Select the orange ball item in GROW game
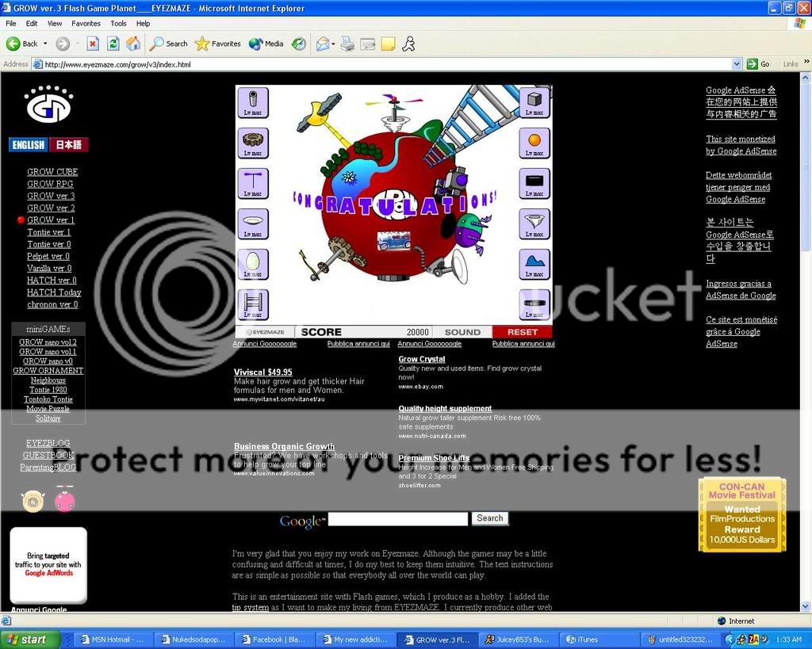This screenshot has width=812, height=649. [534, 143]
